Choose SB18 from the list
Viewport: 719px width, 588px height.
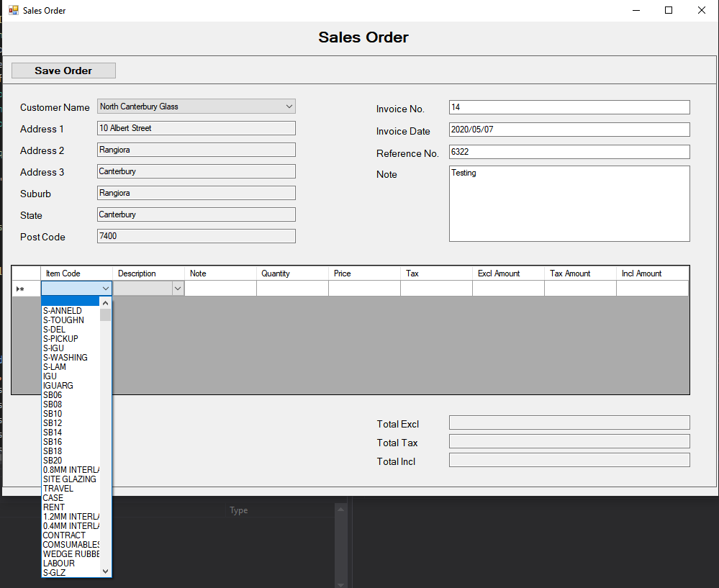pyautogui.click(x=71, y=451)
